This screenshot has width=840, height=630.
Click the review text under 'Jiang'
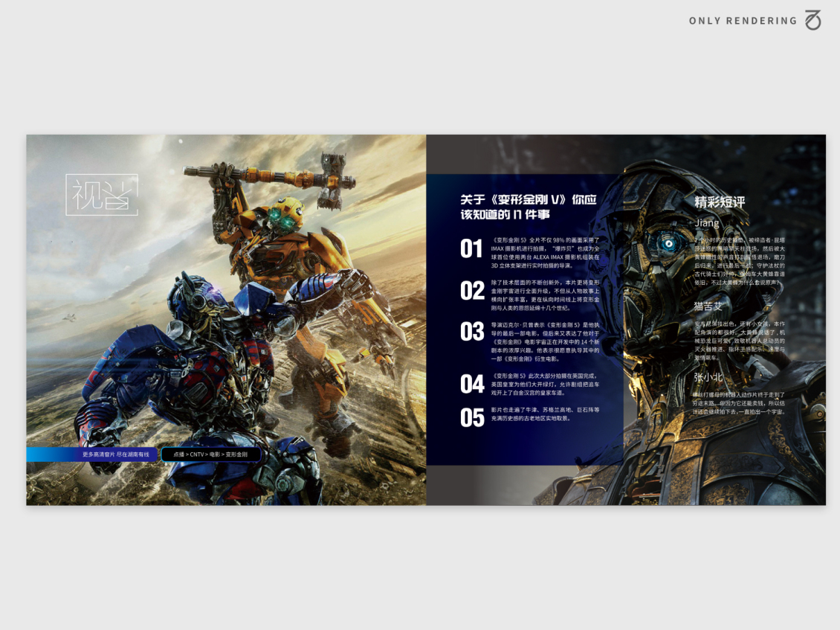[740, 261]
